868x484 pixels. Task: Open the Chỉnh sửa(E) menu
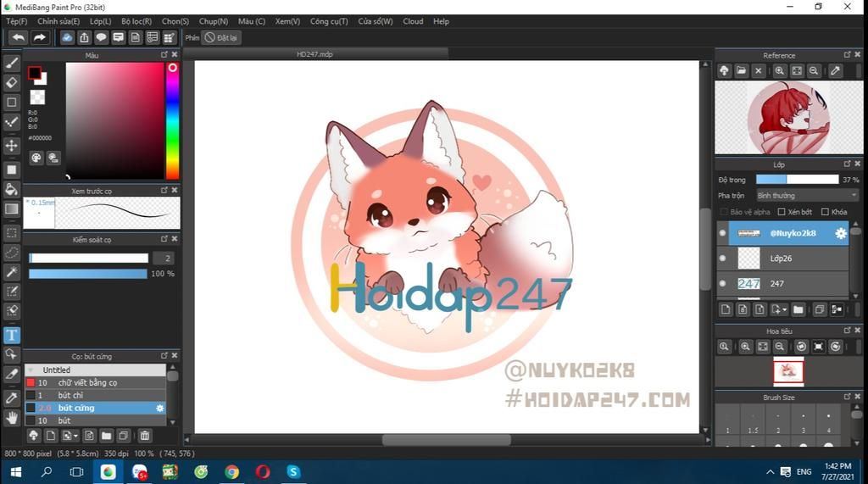point(58,21)
